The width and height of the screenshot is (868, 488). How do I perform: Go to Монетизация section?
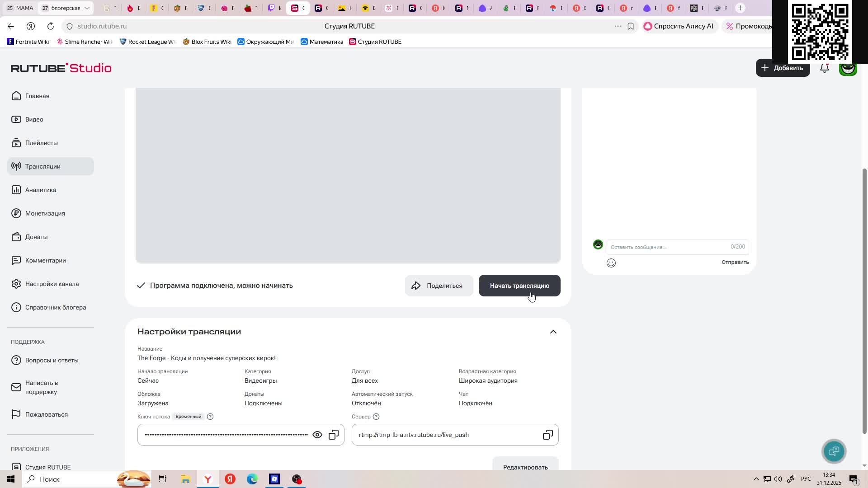point(45,213)
